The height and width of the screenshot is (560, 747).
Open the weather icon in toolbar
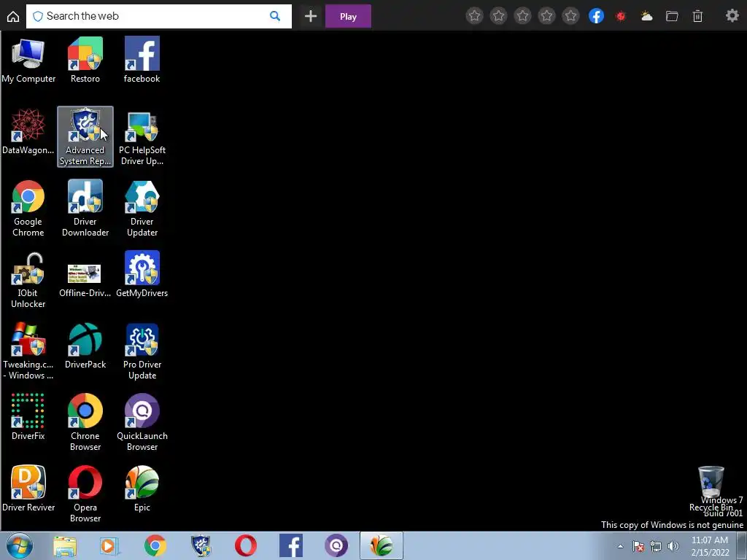point(646,16)
